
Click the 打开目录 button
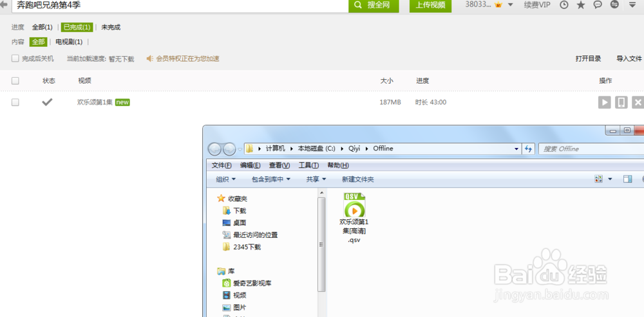(588, 59)
